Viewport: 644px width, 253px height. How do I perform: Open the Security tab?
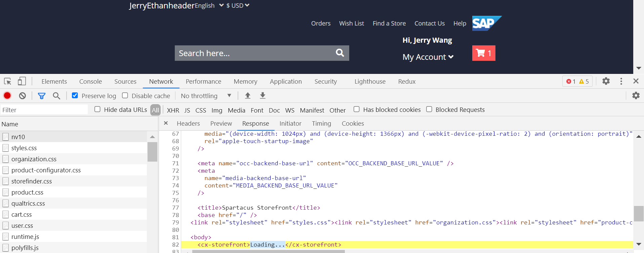pos(326,81)
